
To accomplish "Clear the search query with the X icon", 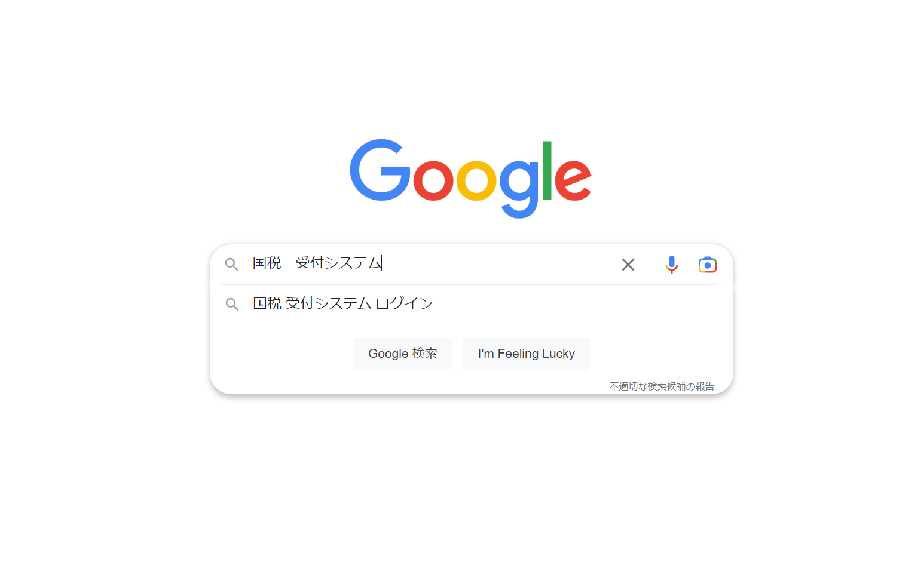I will pos(628,265).
